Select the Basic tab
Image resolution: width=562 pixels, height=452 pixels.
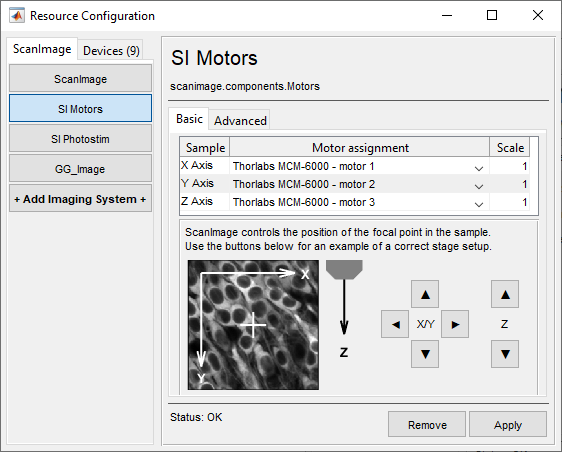click(189, 119)
